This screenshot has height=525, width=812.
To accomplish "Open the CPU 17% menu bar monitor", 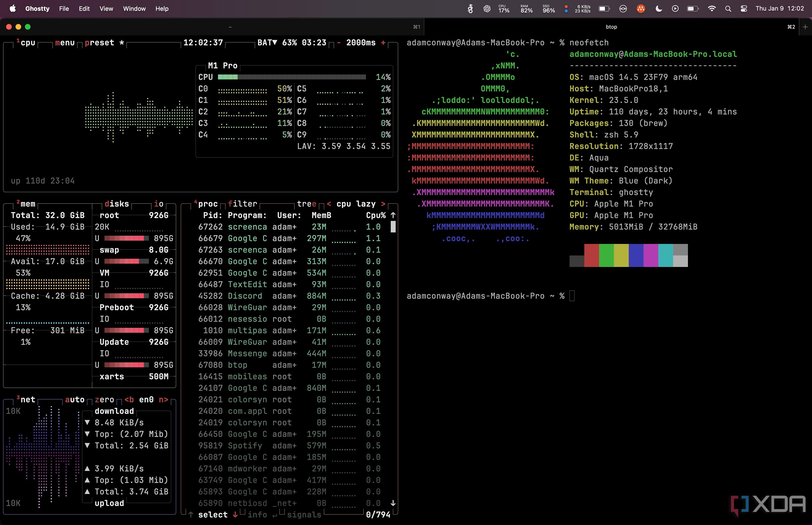I will click(x=504, y=8).
